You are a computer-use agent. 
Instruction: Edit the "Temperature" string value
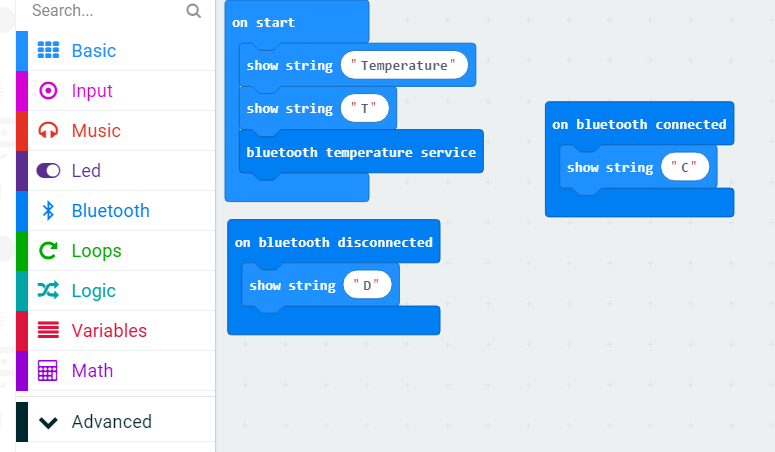click(x=404, y=66)
